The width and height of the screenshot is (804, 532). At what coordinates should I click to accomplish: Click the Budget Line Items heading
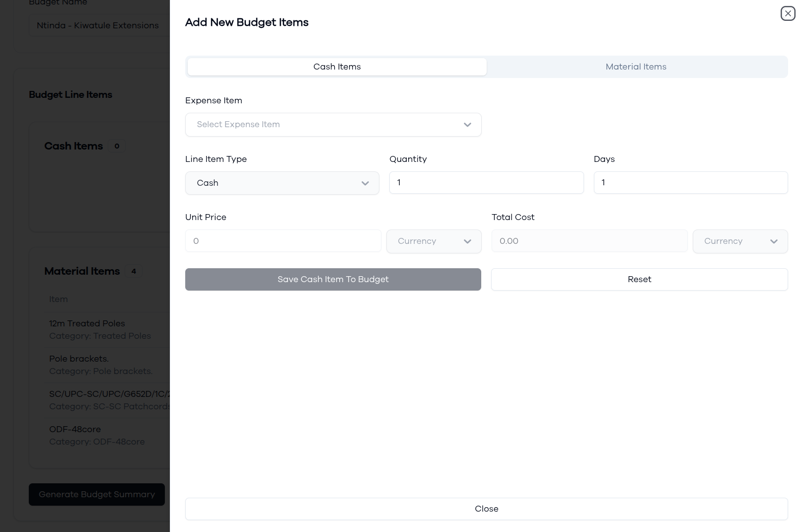[71, 94]
